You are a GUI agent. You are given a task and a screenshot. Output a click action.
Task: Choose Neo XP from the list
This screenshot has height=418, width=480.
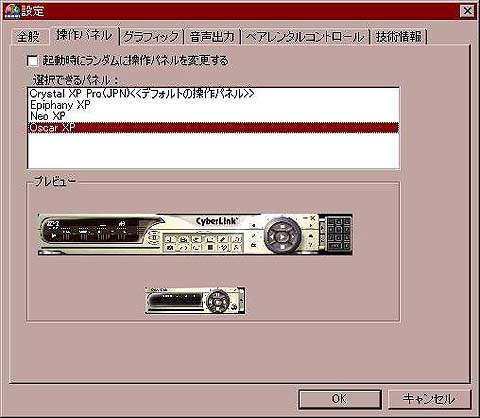[x=213, y=116]
